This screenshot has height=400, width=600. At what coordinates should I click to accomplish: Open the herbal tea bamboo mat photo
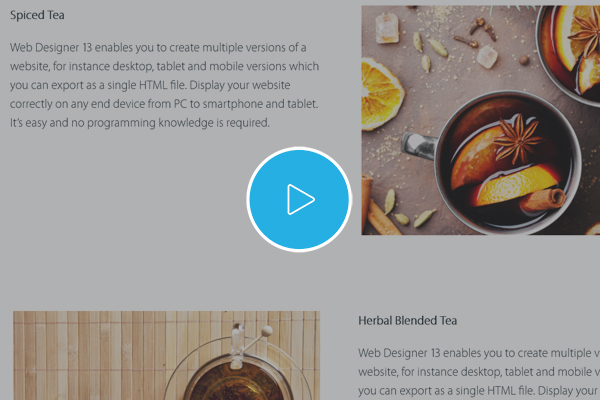(x=166, y=355)
